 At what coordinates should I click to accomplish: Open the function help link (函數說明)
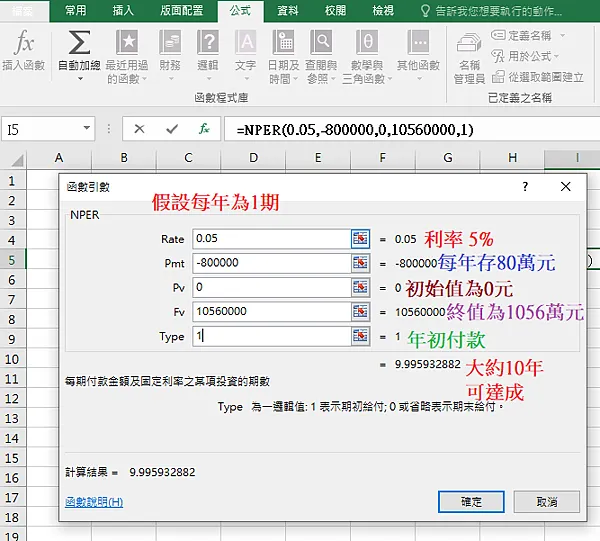pos(94,502)
